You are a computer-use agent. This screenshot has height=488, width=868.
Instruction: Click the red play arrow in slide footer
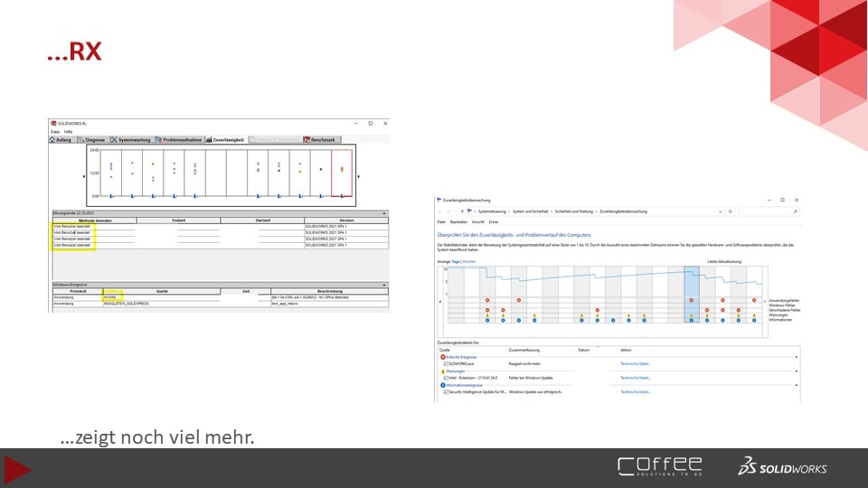(x=17, y=470)
